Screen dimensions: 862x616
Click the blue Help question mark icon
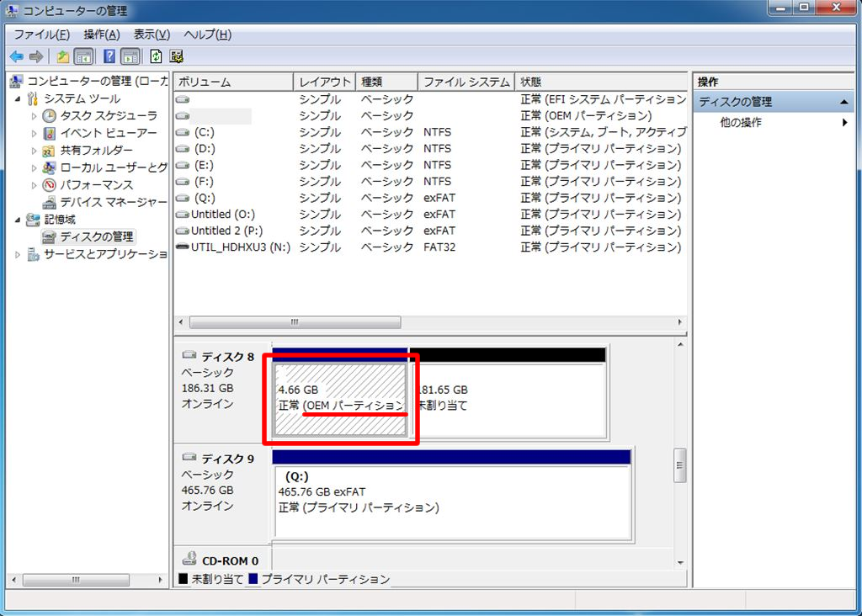[109, 56]
